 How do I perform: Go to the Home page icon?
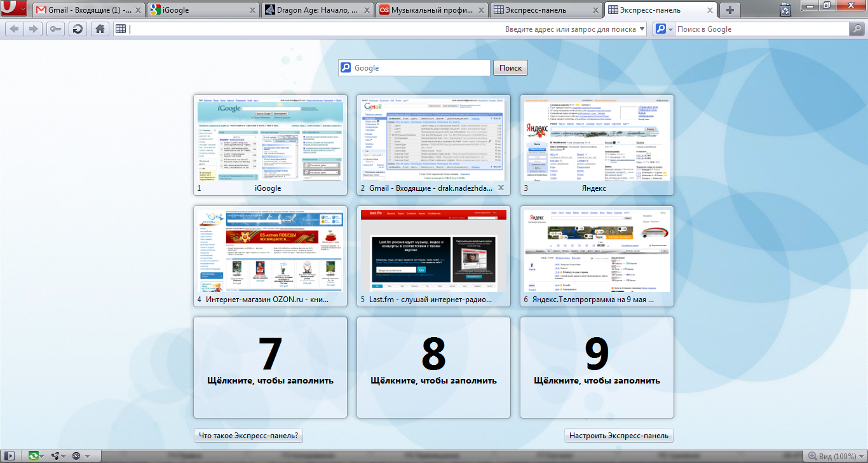tap(99, 29)
